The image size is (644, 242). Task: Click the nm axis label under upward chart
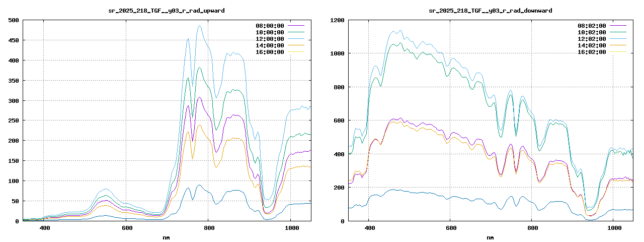(167, 237)
